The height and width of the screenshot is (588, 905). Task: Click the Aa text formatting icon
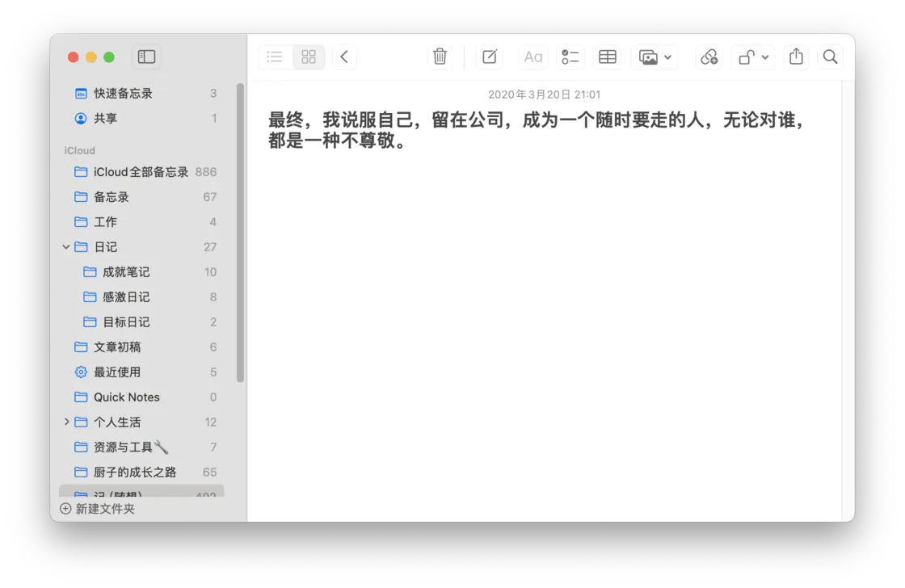(532, 57)
